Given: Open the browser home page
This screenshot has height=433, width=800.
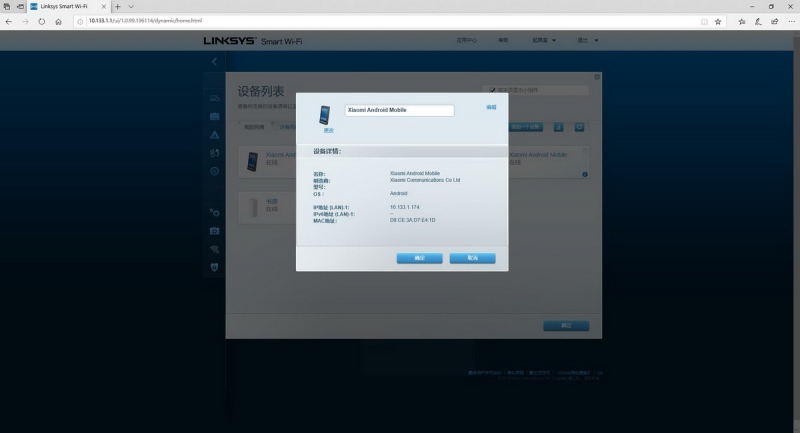Looking at the screenshot, I should click(x=59, y=21).
